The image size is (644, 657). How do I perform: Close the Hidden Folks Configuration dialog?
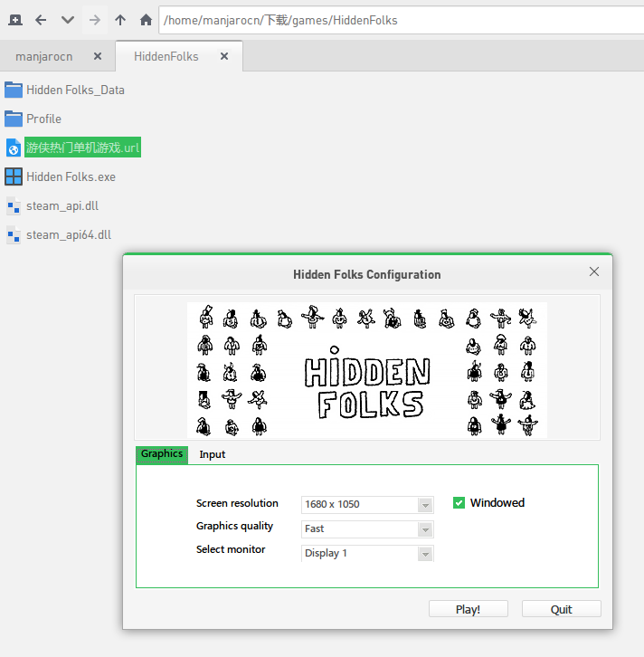[x=593, y=271]
